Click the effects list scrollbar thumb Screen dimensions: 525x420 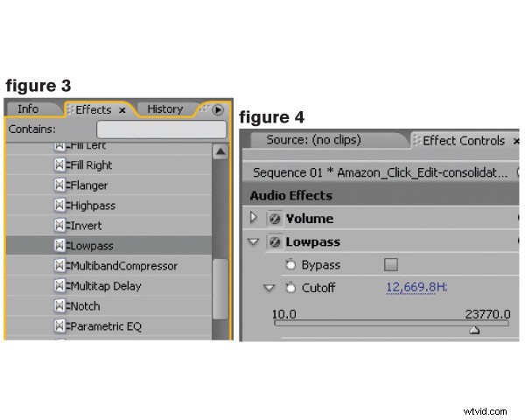point(220,289)
